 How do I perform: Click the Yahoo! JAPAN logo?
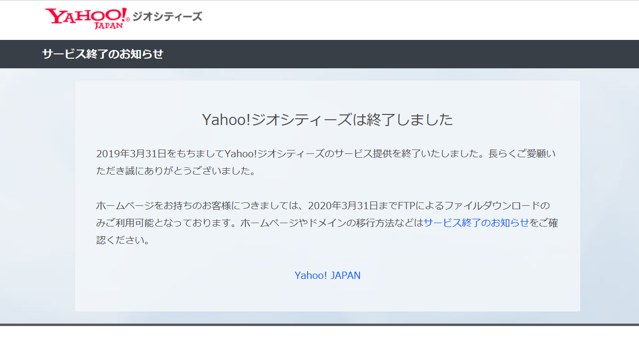click(x=87, y=18)
